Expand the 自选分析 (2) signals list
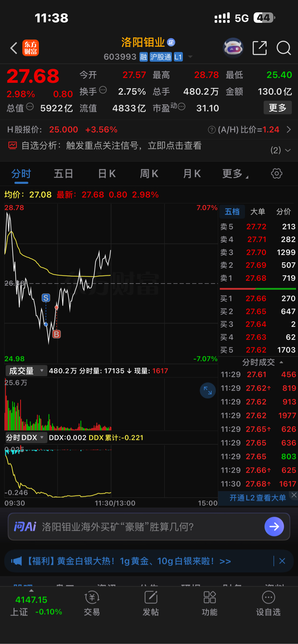The height and width of the screenshot is (644, 298). tap(281, 150)
